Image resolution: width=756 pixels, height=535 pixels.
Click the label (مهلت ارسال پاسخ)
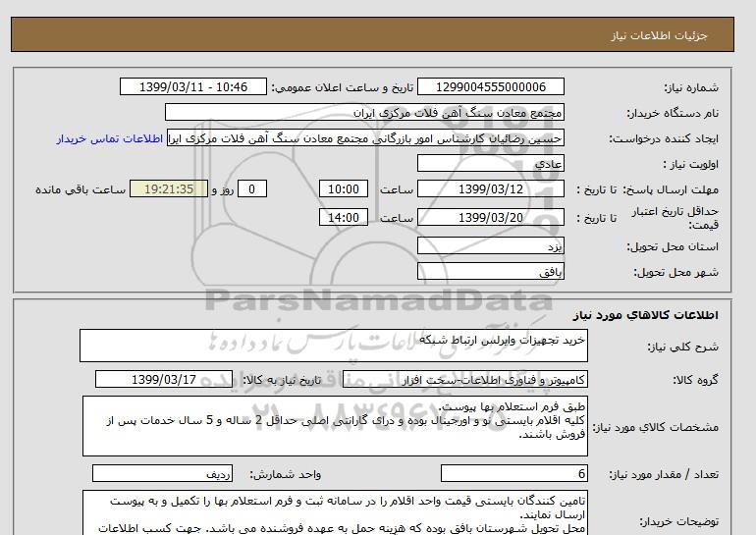pos(671,189)
